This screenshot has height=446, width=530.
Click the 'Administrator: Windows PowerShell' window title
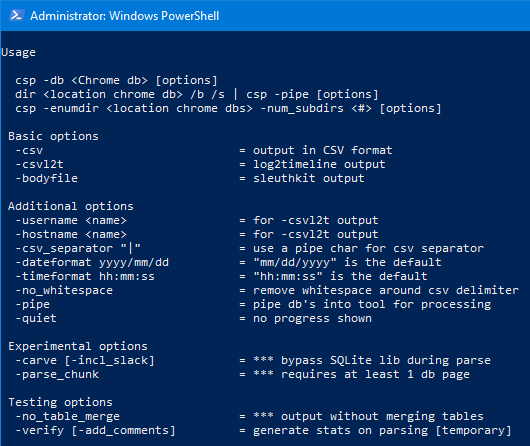coord(125,16)
